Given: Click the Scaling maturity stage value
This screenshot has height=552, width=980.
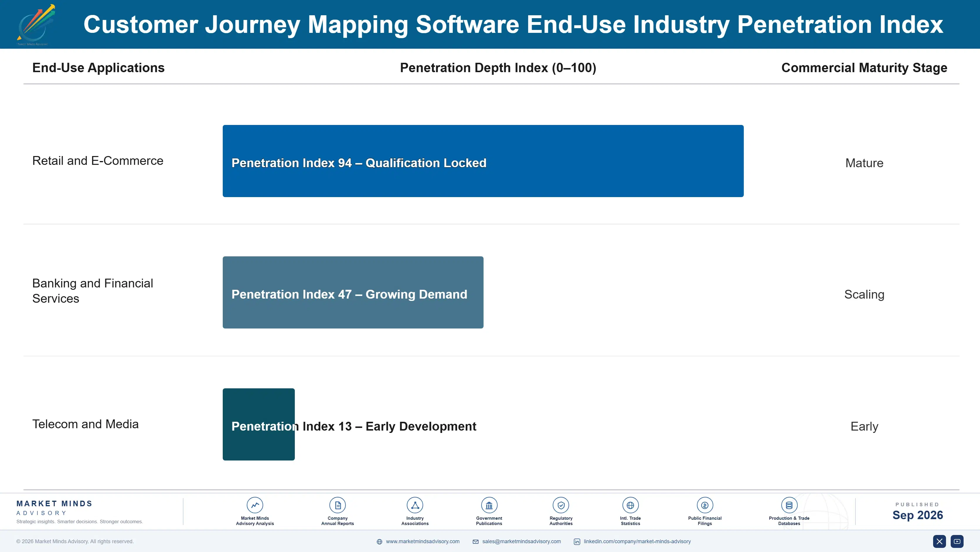Looking at the screenshot, I should [864, 294].
